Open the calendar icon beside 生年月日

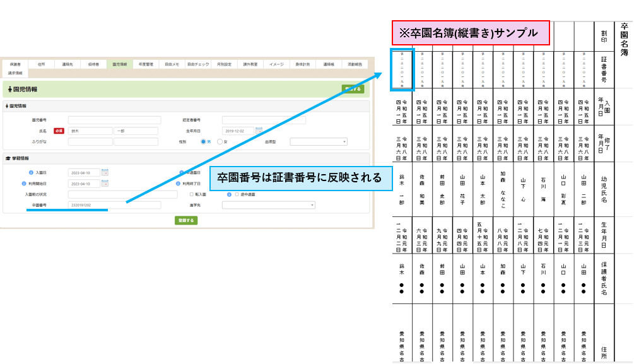coord(258,131)
